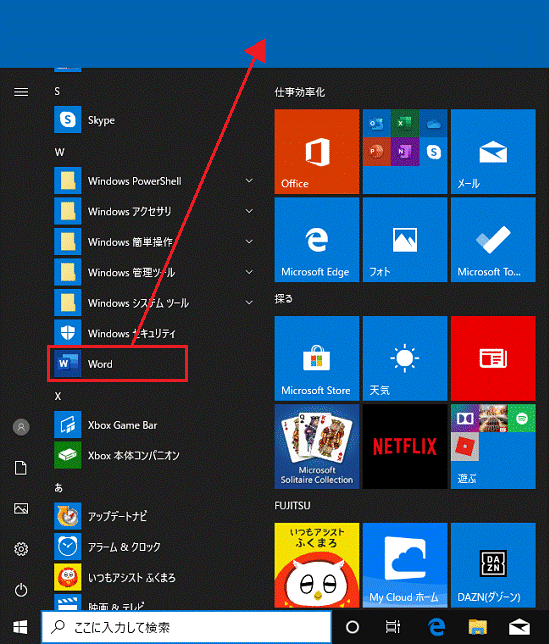Image resolution: width=549 pixels, height=644 pixels.
Task: Open Word from the app list
Action: click(x=117, y=364)
